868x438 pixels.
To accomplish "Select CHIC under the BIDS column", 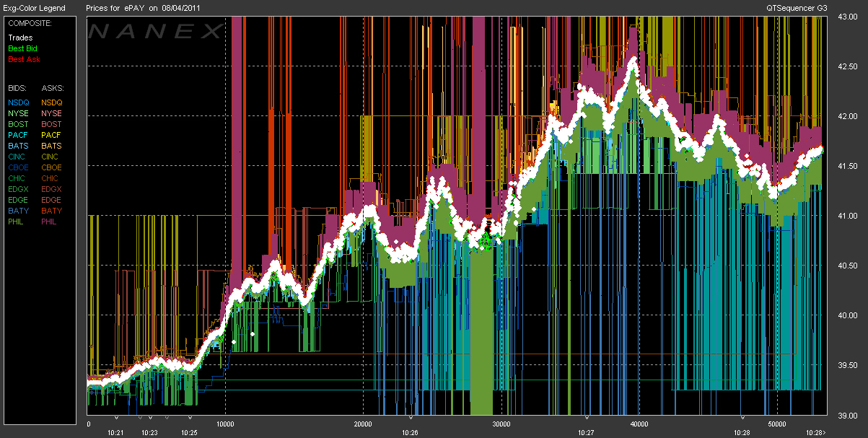I will pos(18,178).
